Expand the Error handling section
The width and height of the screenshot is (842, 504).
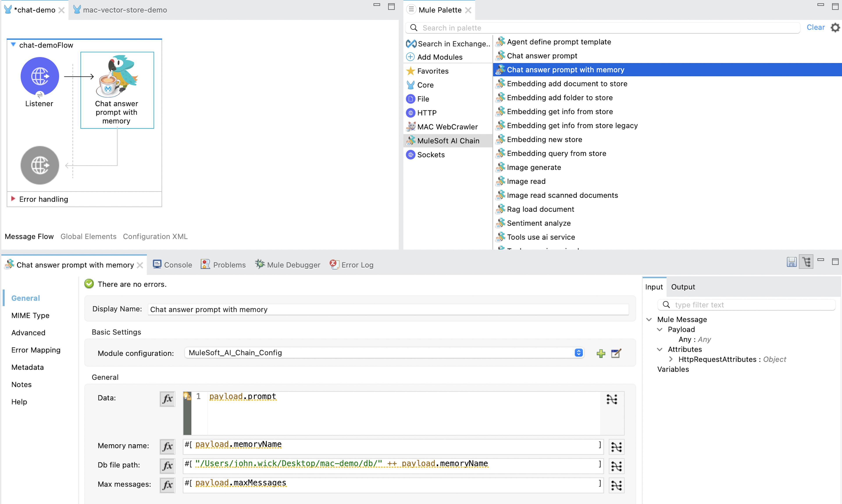point(13,199)
